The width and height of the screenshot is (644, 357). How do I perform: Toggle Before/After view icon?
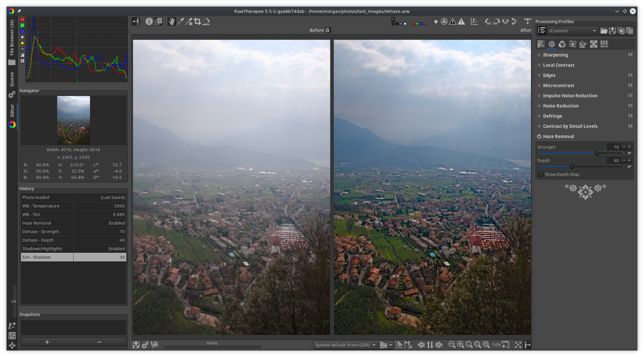158,22
